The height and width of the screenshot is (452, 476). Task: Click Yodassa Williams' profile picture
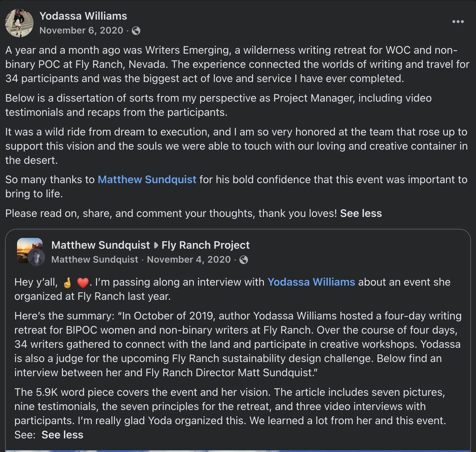(19, 23)
